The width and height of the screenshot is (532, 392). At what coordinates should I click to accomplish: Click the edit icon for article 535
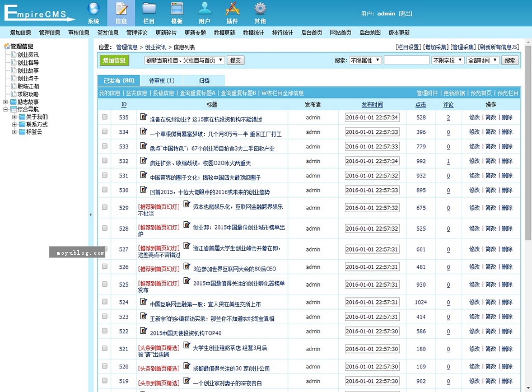143,116
